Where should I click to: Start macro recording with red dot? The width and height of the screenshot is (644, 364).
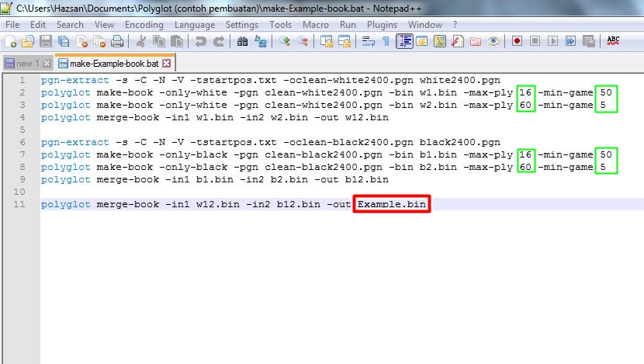point(517,41)
